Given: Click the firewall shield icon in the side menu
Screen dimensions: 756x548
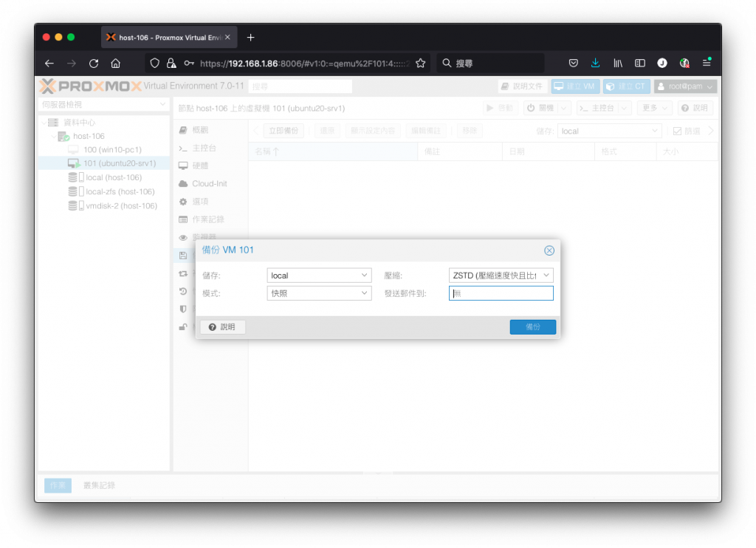Looking at the screenshot, I should [183, 309].
